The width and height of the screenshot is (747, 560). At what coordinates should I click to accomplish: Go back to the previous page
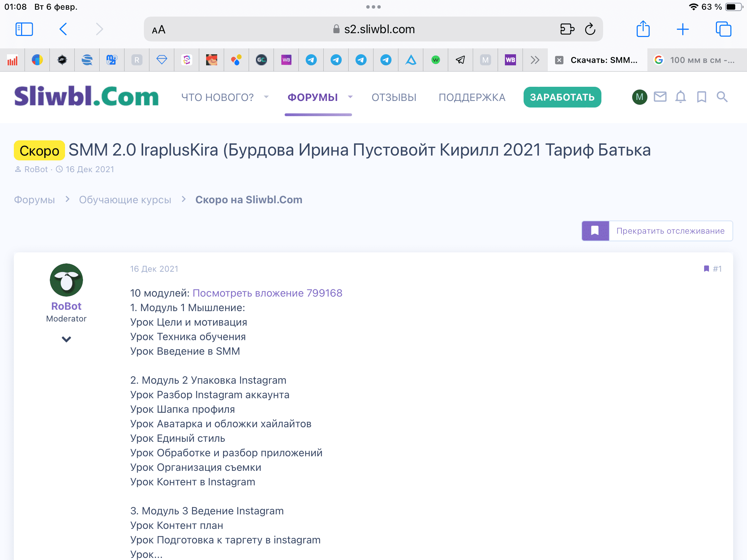[x=63, y=29]
